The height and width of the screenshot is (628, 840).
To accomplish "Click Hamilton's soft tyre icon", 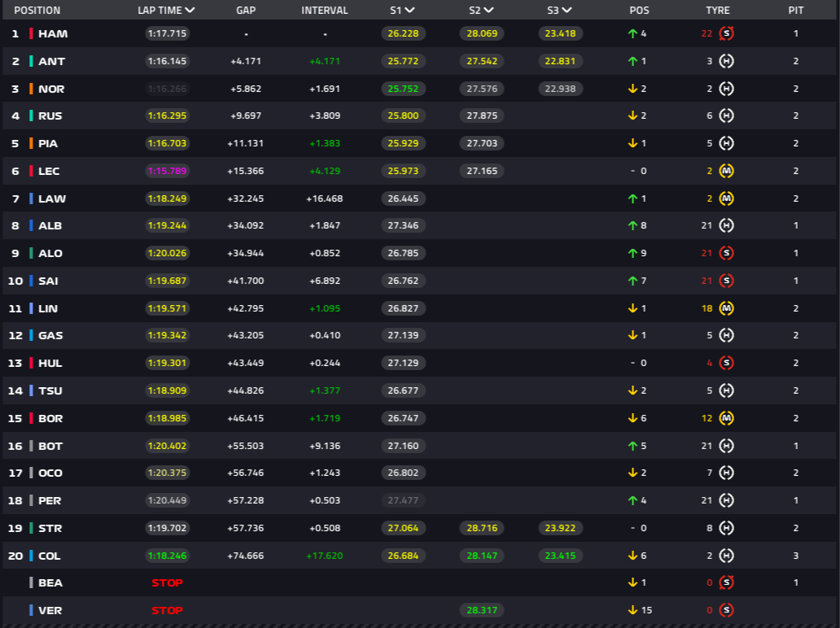I will [726, 33].
